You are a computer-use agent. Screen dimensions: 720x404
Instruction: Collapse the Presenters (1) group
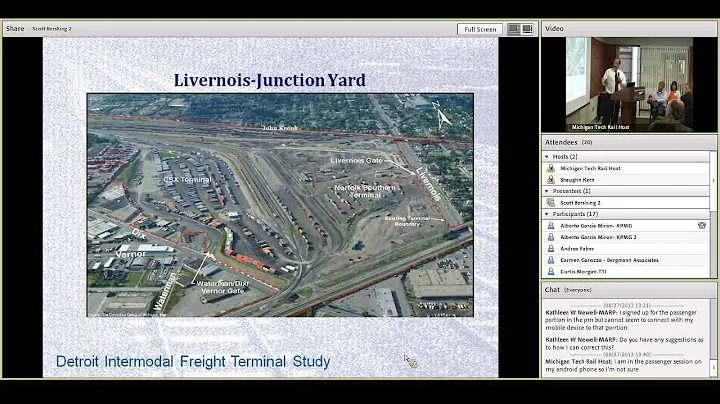pyautogui.click(x=547, y=191)
